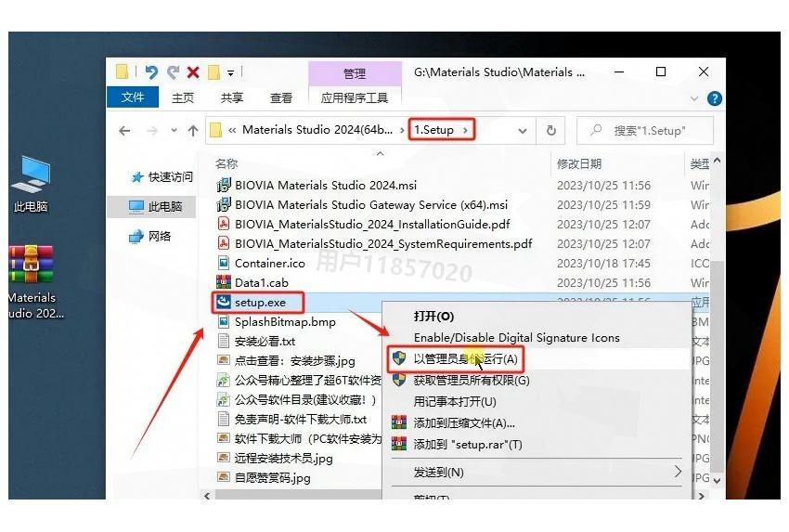Select the Data1.cab file

(261, 283)
